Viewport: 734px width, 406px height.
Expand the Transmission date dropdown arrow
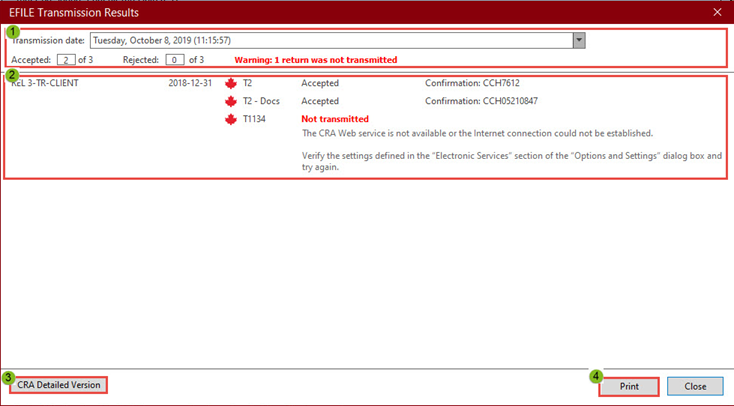578,40
